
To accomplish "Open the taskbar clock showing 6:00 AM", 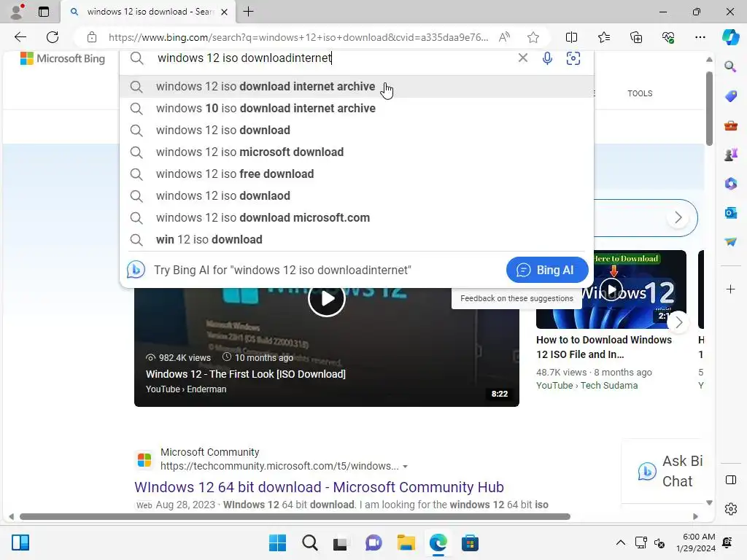I will tap(696, 542).
